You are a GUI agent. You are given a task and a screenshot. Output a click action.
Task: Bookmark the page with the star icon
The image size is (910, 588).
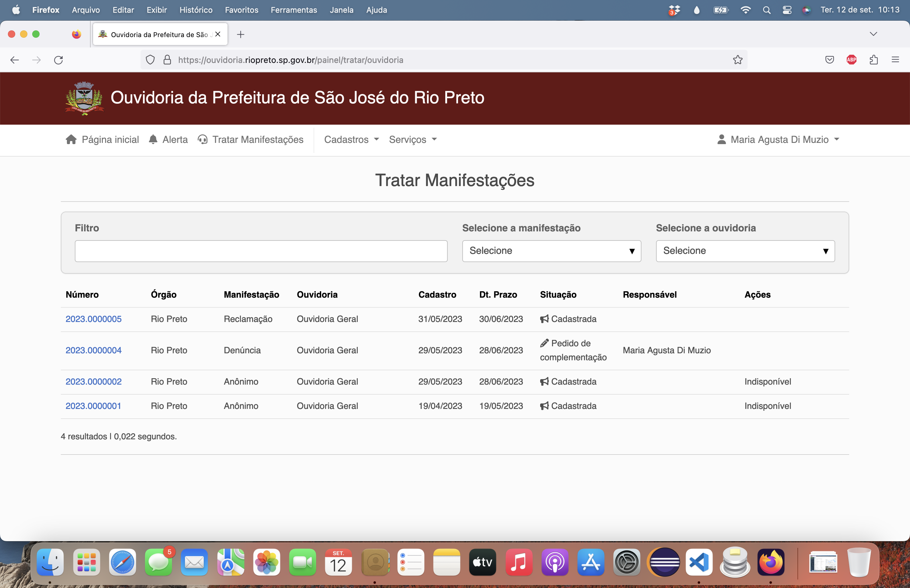[737, 60]
